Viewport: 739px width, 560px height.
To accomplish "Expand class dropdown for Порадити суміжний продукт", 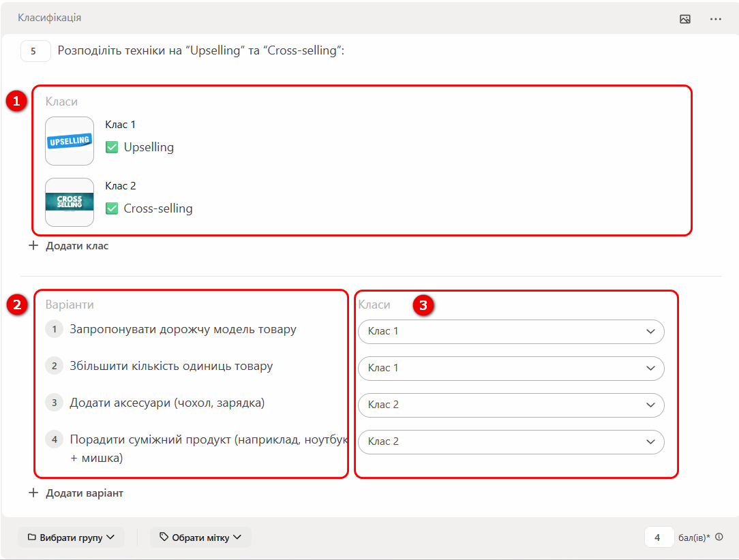I will click(x=511, y=441).
